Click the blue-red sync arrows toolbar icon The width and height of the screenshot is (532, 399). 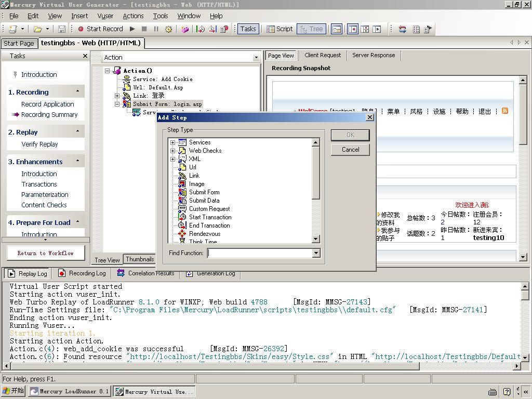(403, 29)
